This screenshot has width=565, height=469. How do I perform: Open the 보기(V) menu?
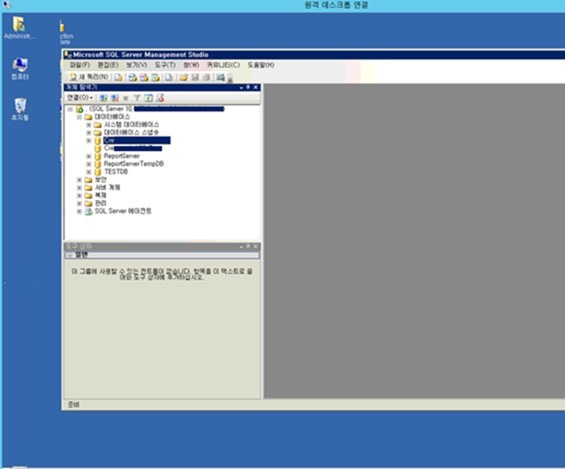coord(136,65)
